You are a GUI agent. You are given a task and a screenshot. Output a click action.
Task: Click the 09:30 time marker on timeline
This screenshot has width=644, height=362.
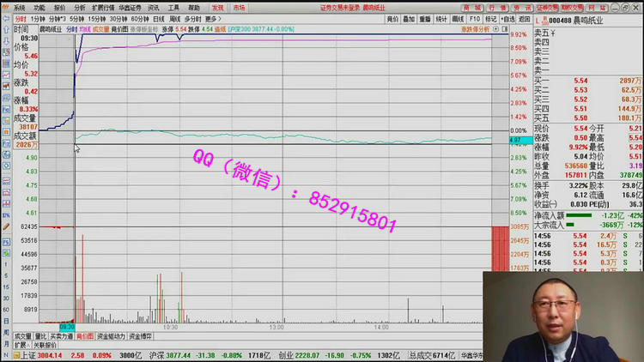pos(67,327)
